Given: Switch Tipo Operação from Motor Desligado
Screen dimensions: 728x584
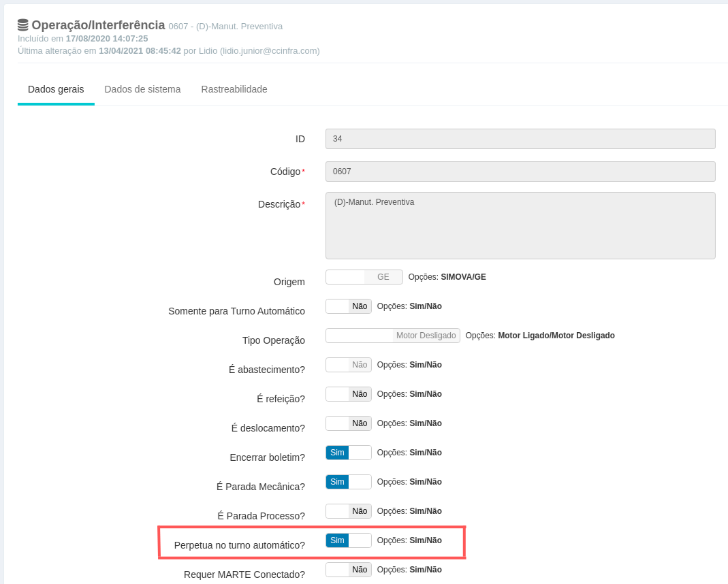Looking at the screenshot, I should [x=392, y=336].
